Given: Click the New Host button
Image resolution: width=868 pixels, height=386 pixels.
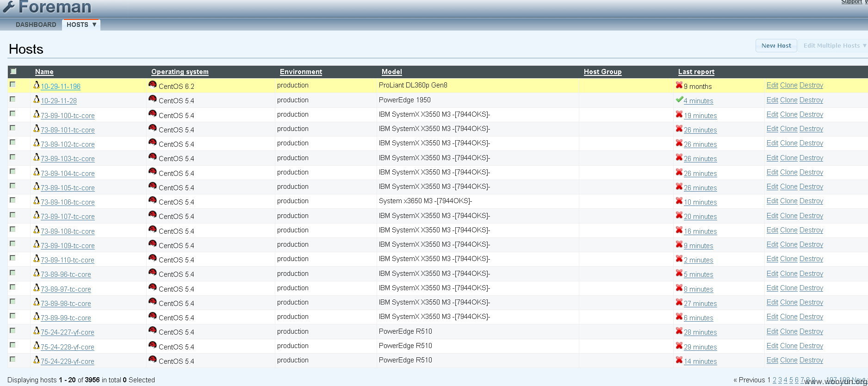Looking at the screenshot, I should [776, 45].
